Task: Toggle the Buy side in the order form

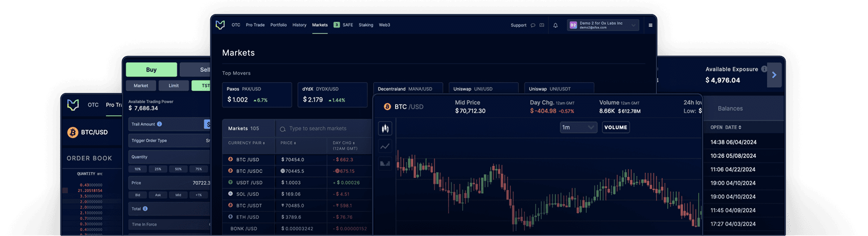Action: tap(151, 69)
